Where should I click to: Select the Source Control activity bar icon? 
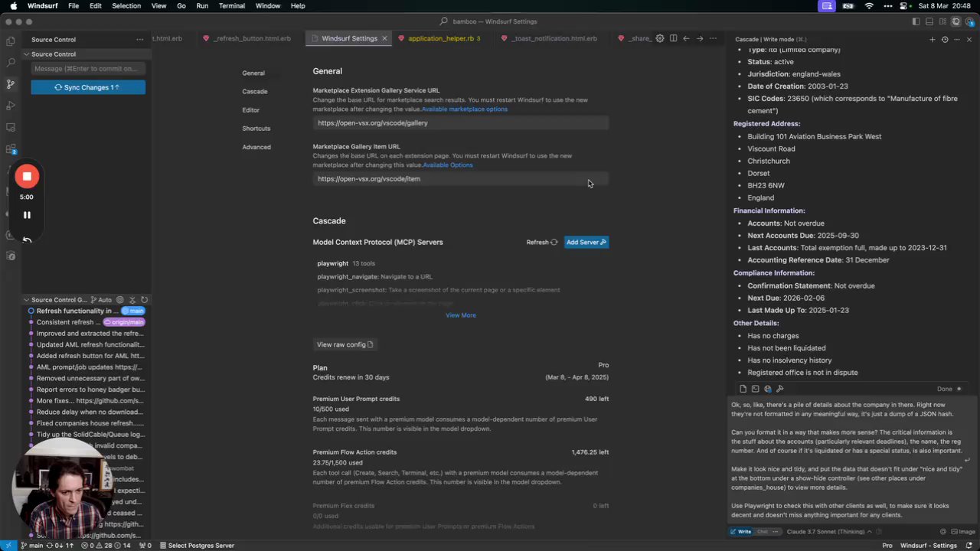[x=10, y=83]
